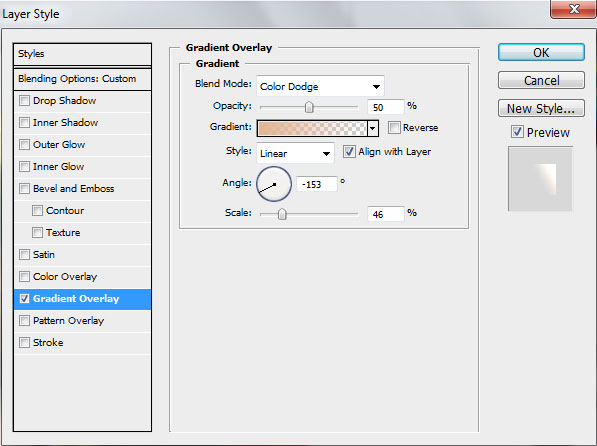
Task: Click the New Style... button
Action: (541, 109)
